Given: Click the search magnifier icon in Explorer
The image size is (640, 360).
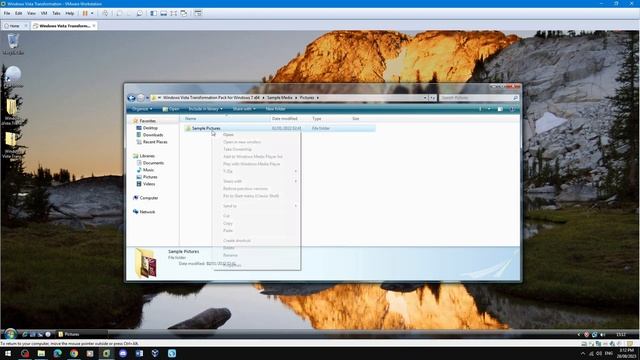Looking at the screenshot, I should click(x=515, y=98).
